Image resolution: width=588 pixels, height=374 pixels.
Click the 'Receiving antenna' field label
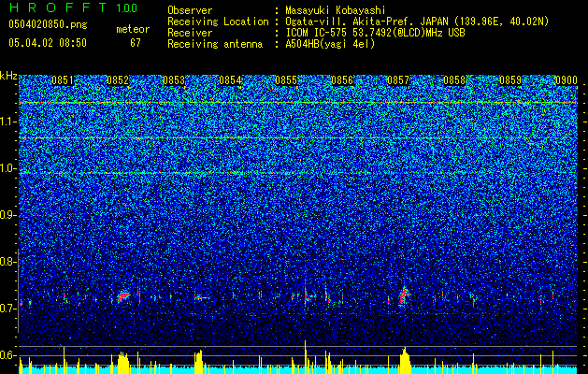(215, 44)
